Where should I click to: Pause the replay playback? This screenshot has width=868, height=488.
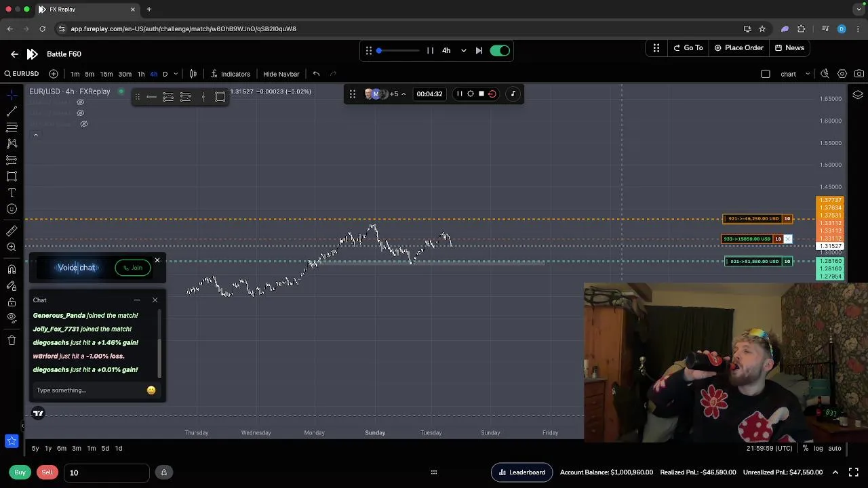[x=430, y=50]
